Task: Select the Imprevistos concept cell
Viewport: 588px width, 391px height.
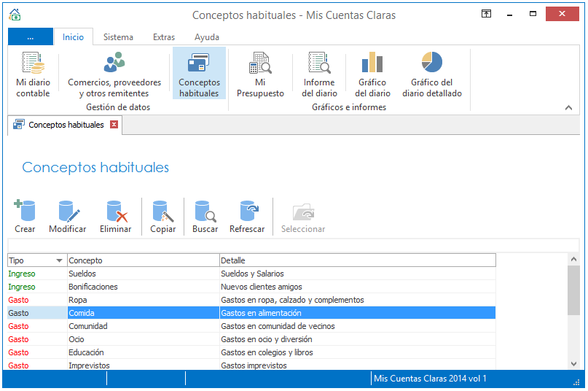Action: point(144,365)
